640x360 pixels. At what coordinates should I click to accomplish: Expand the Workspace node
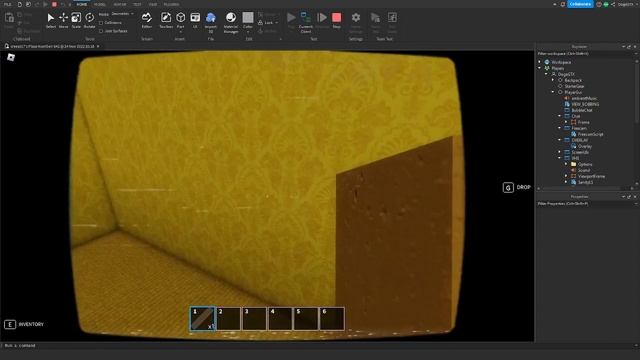point(540,62)
